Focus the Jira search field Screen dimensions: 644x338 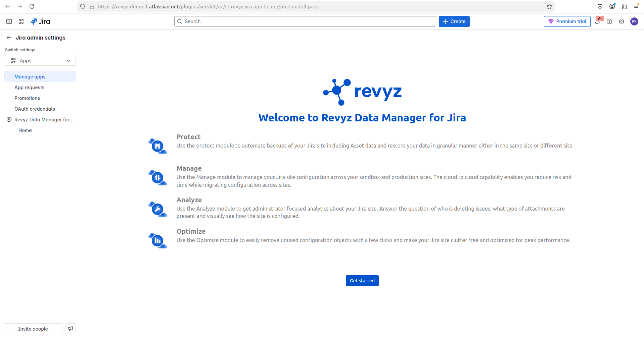click(x=305, y=21)
